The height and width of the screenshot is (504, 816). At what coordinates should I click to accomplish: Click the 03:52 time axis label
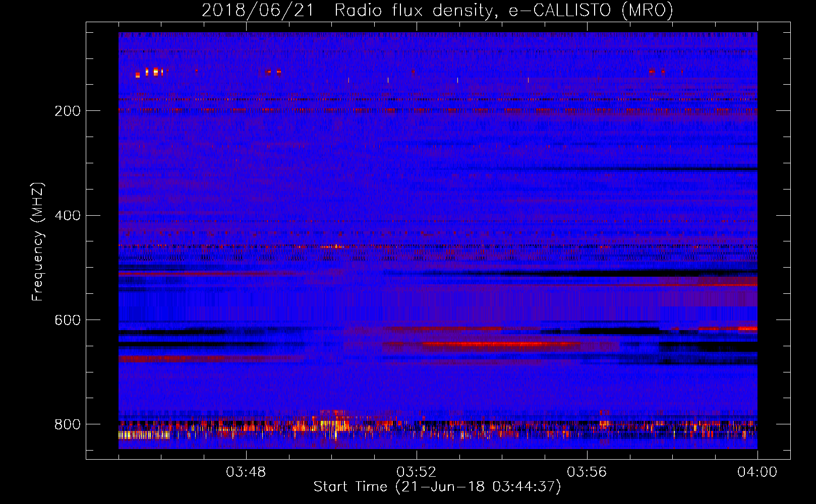point(416,472)
